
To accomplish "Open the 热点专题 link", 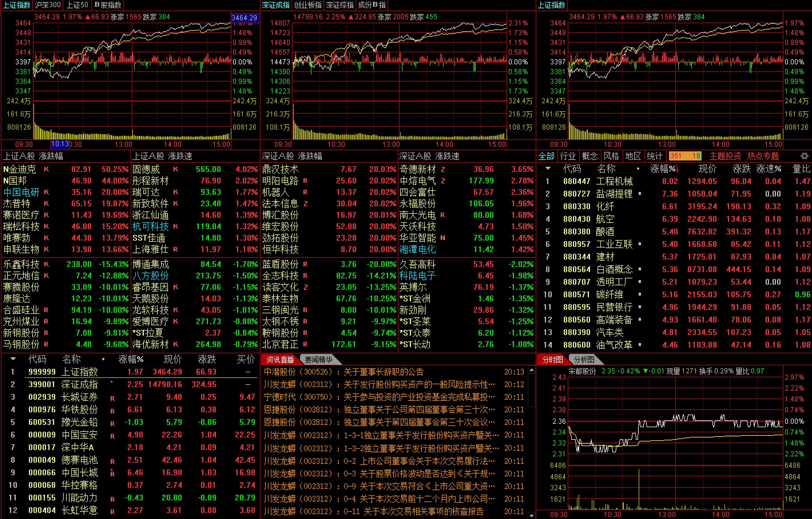I will (x=763, y=156).
